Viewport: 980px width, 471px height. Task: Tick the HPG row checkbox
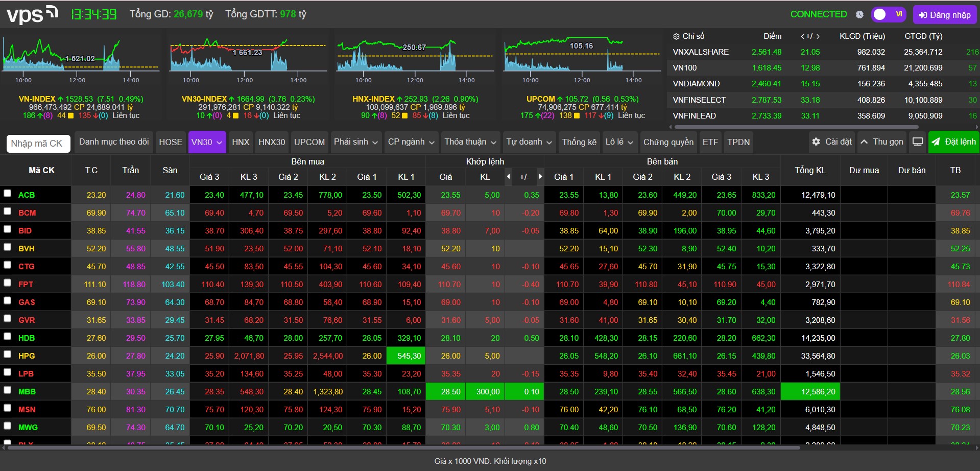7,354
